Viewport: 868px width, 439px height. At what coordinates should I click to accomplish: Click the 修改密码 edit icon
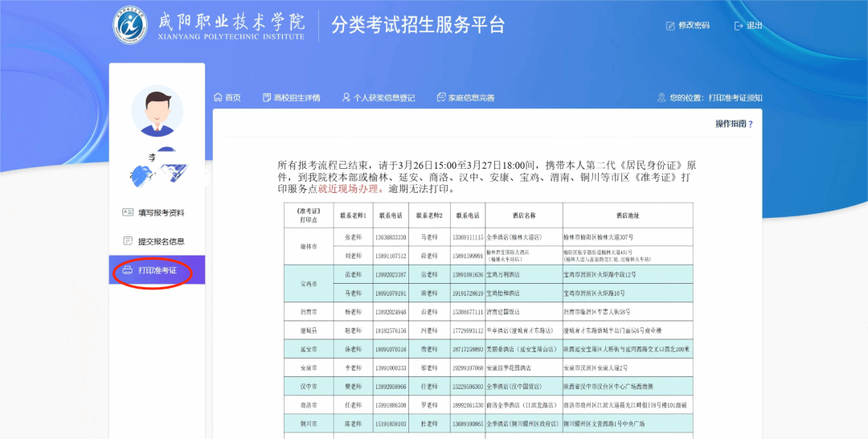(x=670, y=26)
